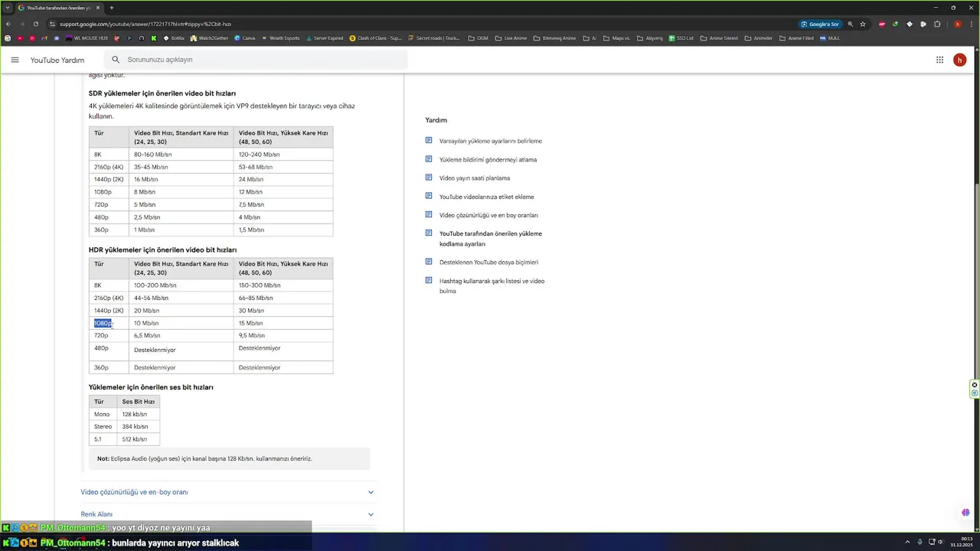The height and width of the screenshot is (551, 980).
Task: Open the YouTube Yardım hamburger menu
Action: pyautogui.click(x=15, y=60)
